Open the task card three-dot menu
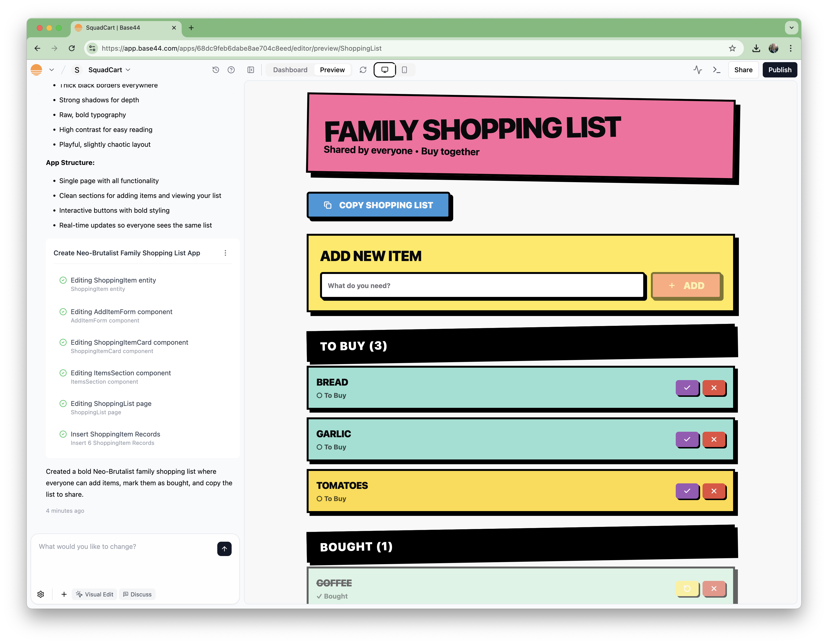 point(225,253)
